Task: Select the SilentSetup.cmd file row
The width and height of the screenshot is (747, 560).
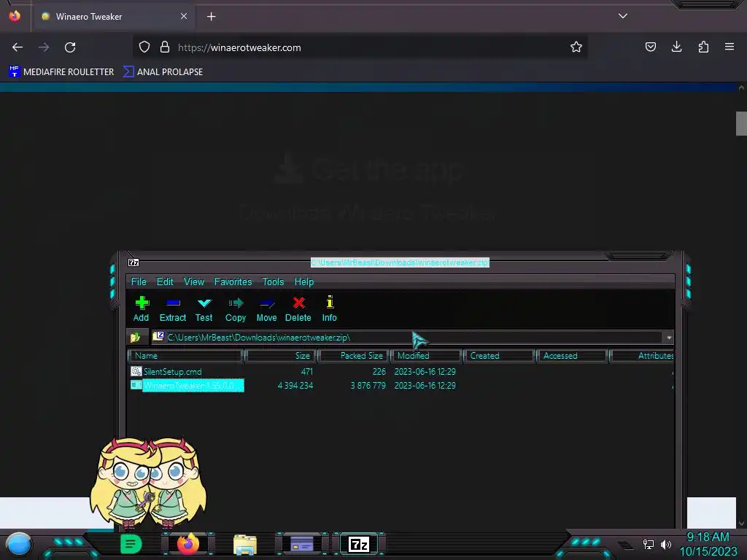Action: tap(400, 371)
